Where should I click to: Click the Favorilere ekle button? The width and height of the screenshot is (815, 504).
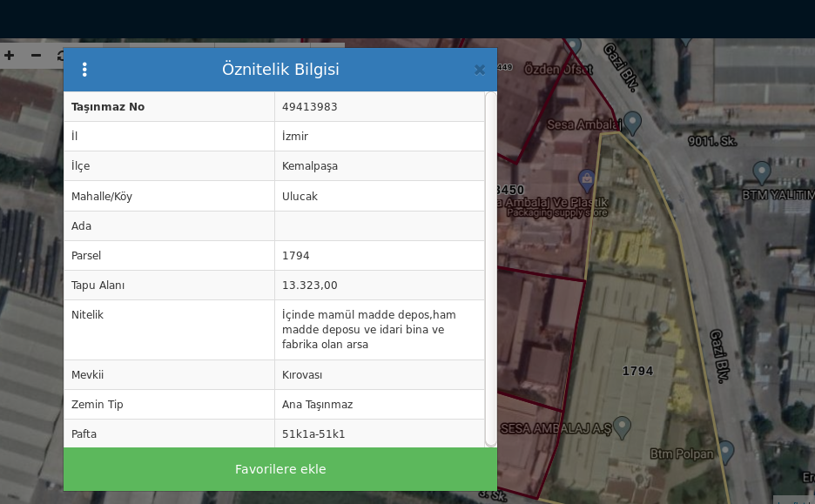point(280,469)
